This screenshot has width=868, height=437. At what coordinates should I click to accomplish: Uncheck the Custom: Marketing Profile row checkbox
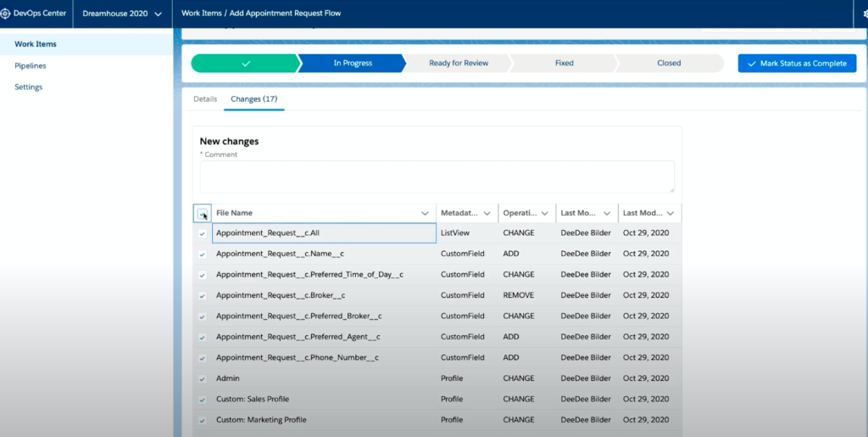pos(202,420)
